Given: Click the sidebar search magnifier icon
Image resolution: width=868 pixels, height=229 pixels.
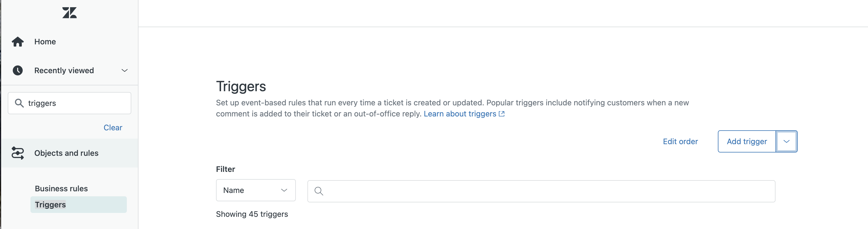Looking at the screenshot, I should click(20, 103).
